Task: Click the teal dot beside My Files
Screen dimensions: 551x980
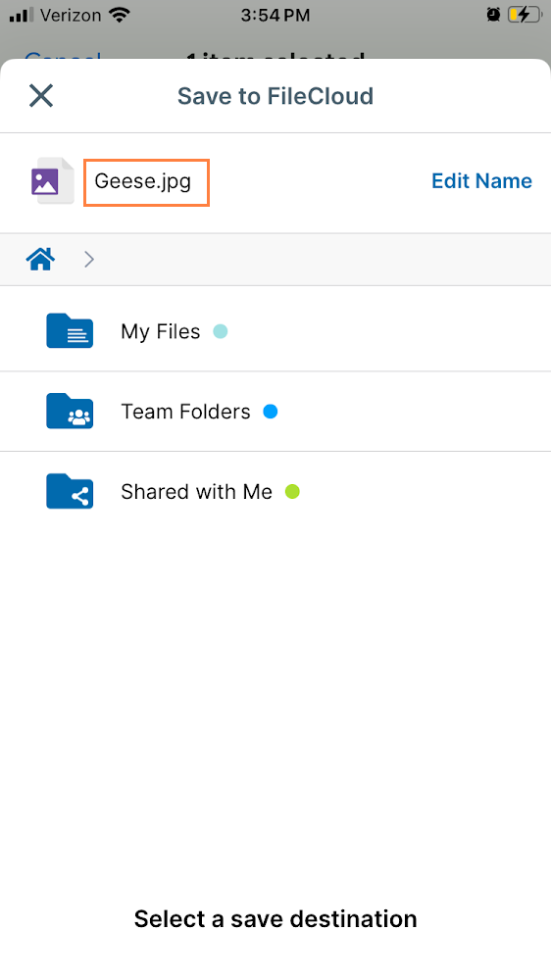Action: [x=221, y=331]
